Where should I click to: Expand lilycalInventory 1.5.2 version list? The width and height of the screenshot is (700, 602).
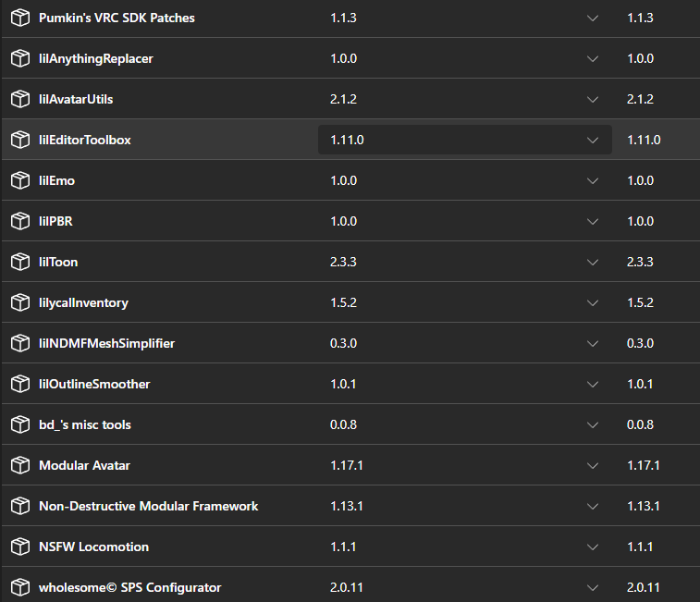[465, 302]
